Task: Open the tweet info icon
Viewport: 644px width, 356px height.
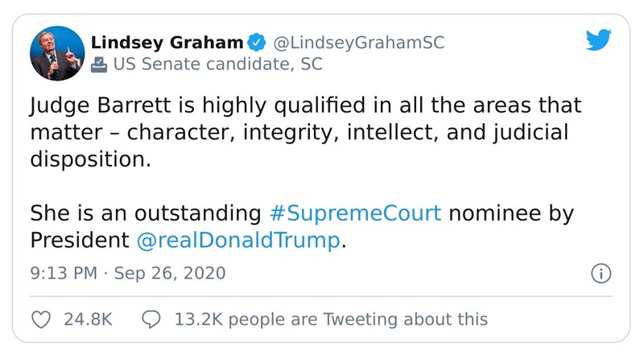Action: pos(601,273)
